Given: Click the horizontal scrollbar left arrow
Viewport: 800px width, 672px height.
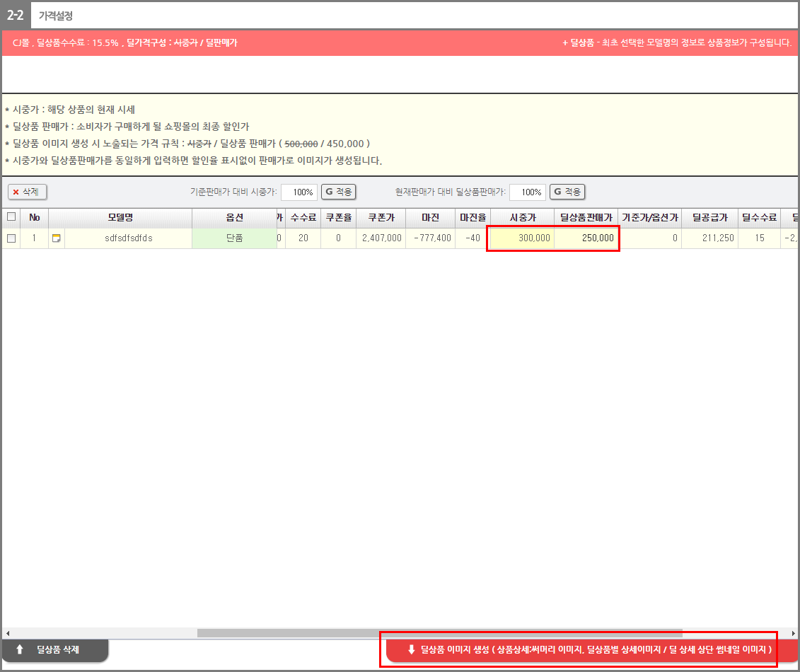Looking at the screenshot, I should pos(6,633).
